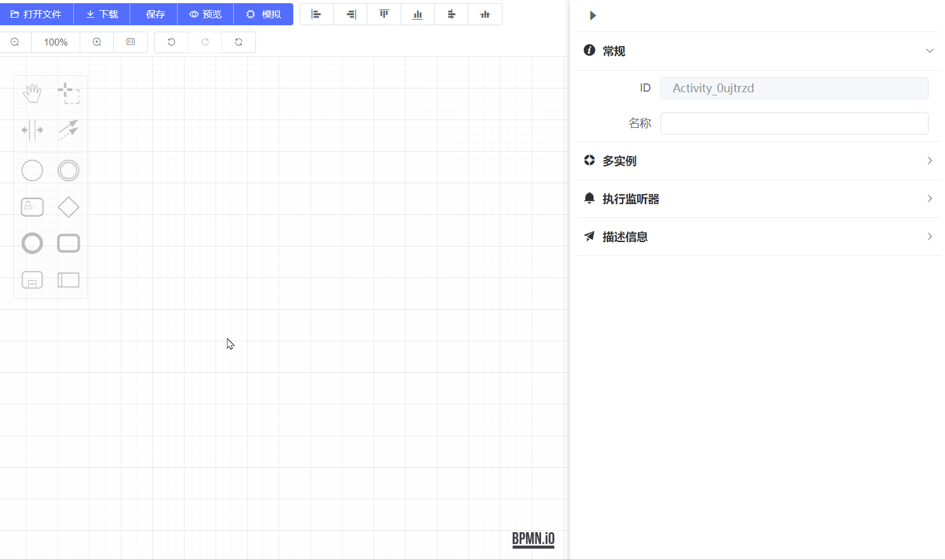This screenshot has width=945, height=560.
Task: Reset canvas zoom to fit
Action: click(130, 42)
